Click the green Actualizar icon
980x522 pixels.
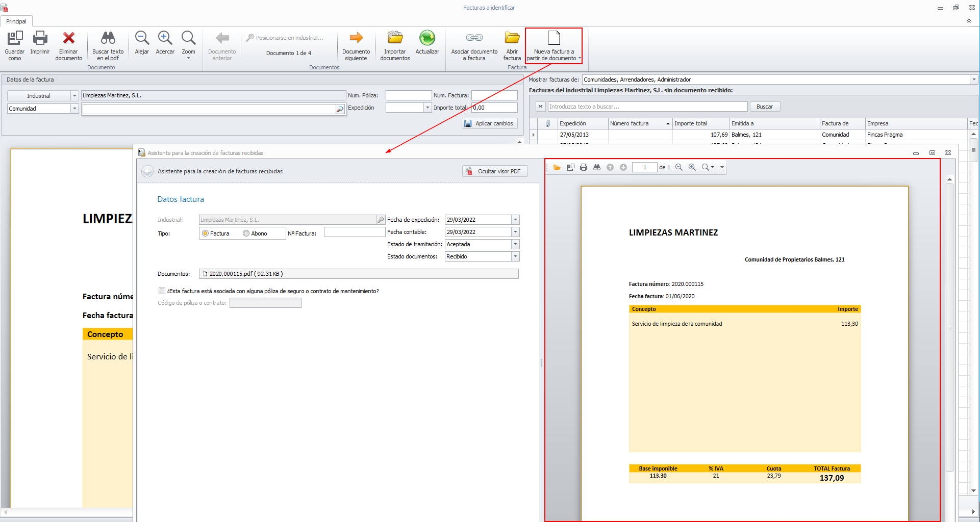coord(427,38)
